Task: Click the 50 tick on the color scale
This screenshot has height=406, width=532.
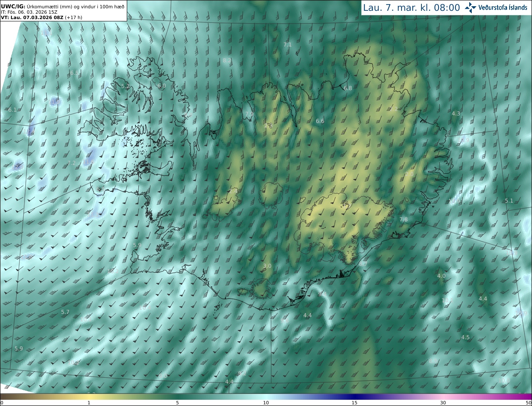Action: [529, 403]
